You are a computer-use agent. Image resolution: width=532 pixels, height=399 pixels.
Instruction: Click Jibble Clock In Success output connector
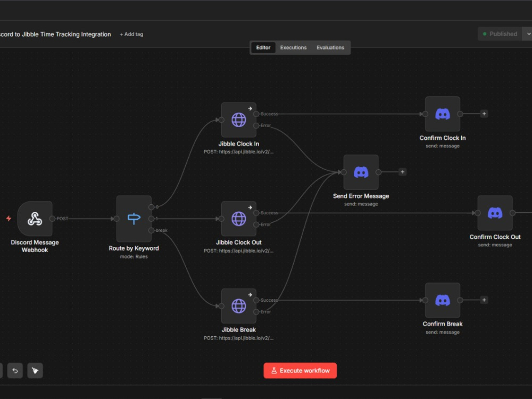256,114
